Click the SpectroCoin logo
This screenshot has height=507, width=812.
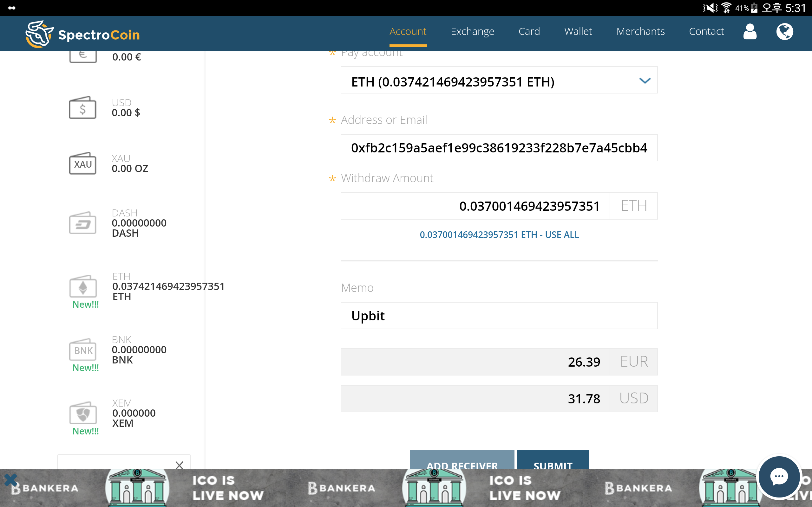click(x=82, y=34)
